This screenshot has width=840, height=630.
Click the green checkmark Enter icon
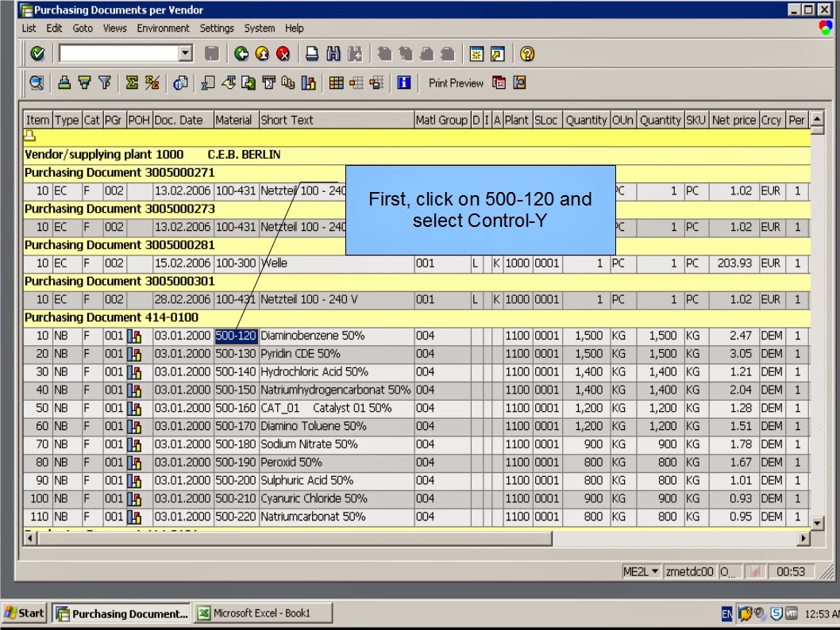(x=37, y=53)
